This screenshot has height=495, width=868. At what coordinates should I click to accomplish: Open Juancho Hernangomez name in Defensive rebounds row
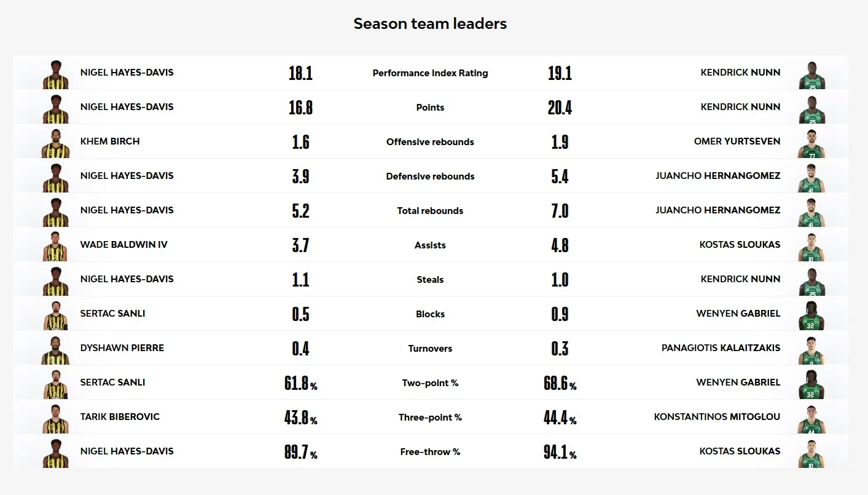[x=717, y=176]
